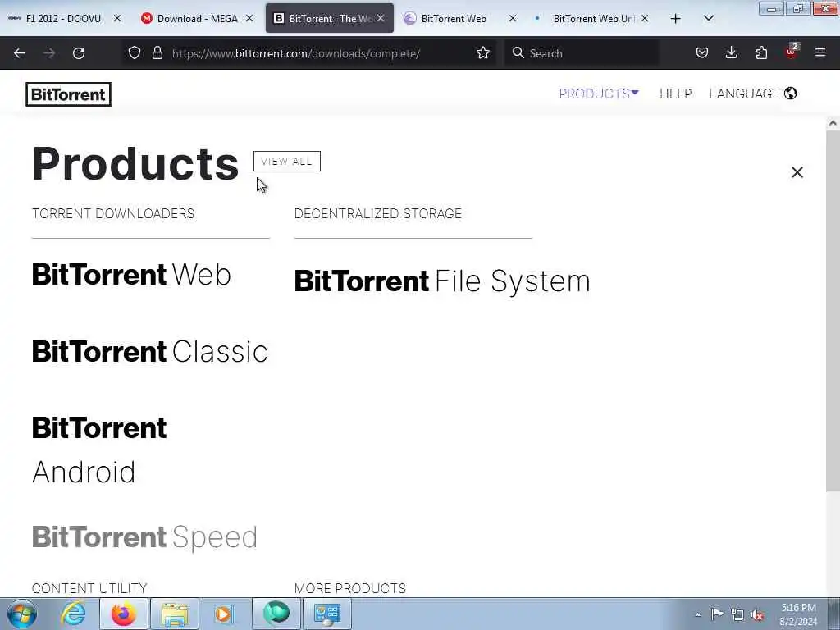Viewport: 840px width, 630px height.
Task: Switch to the F1 2012 - DOOVU tab
Action: click(x=62, y=19)
